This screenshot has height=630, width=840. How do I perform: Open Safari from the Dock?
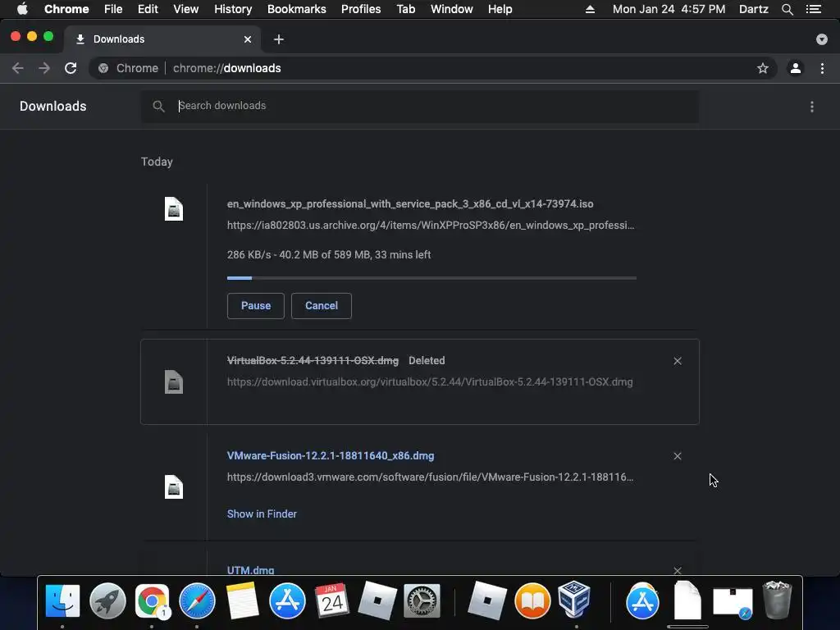[x=197, y=601]
